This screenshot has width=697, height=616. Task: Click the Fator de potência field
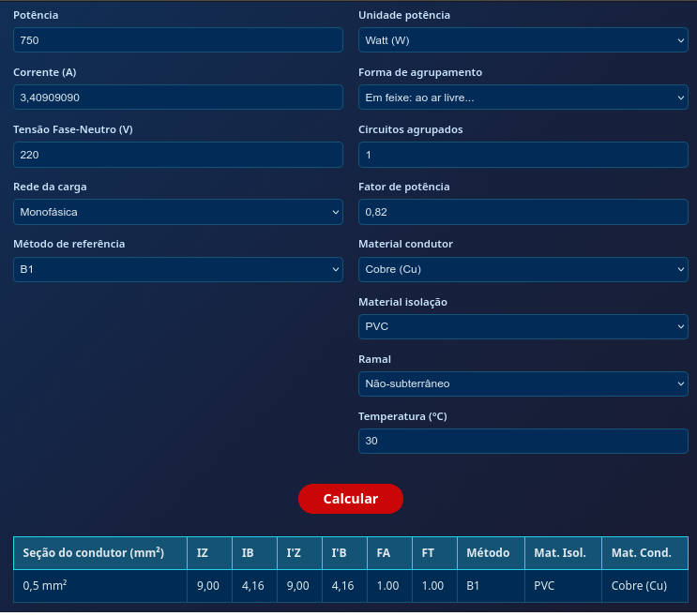tap(523, 212)
